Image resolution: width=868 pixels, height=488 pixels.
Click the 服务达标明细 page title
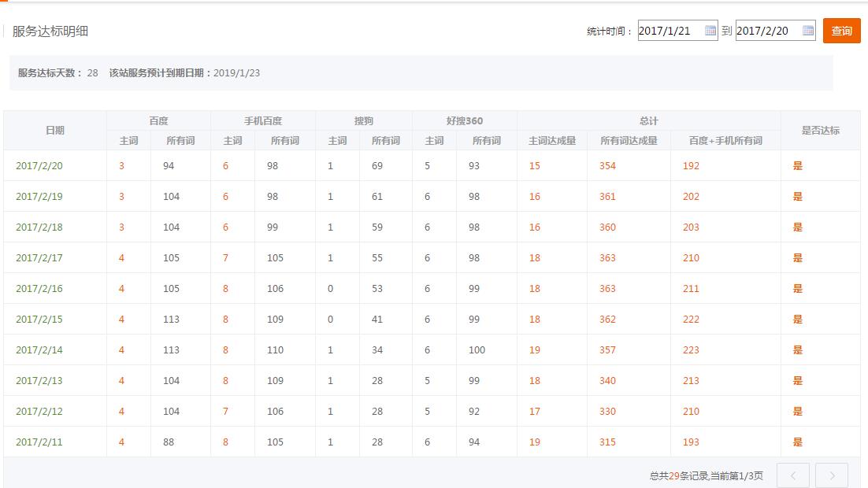pos(50,31)
